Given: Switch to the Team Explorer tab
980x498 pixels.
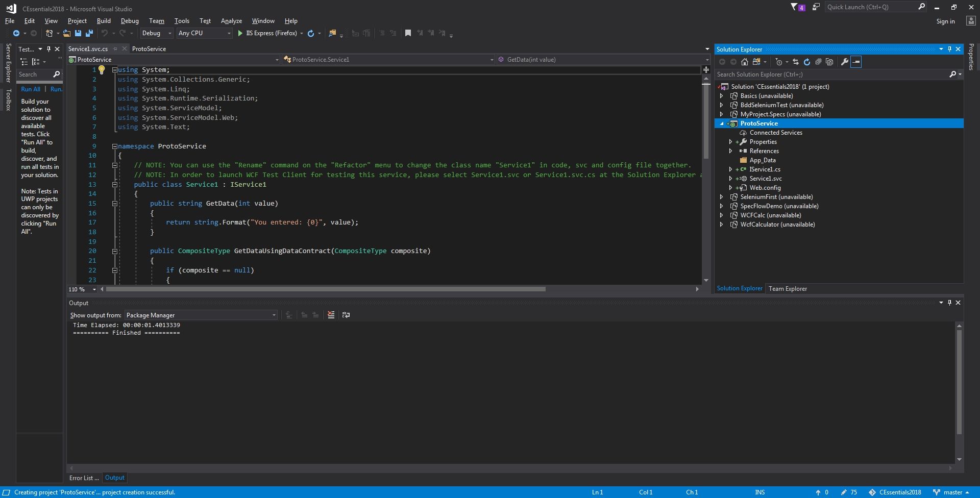Looking at the screenshot, I should click(x=788, y=289).
